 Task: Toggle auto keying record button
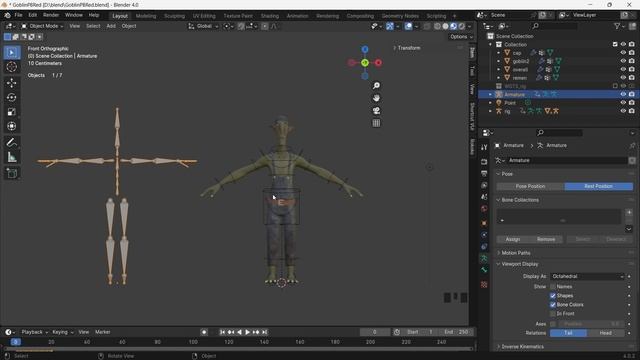pyautogui.click(x=204, y=332)
